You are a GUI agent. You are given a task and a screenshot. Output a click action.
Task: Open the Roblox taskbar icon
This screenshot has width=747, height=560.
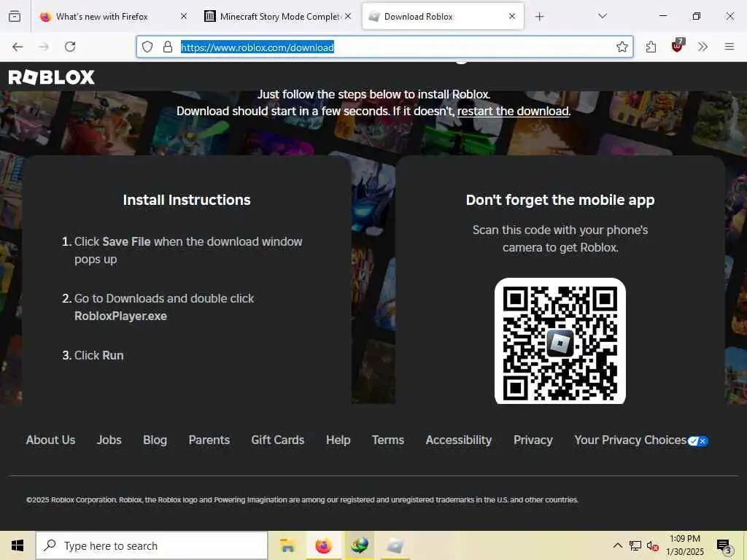395,545
